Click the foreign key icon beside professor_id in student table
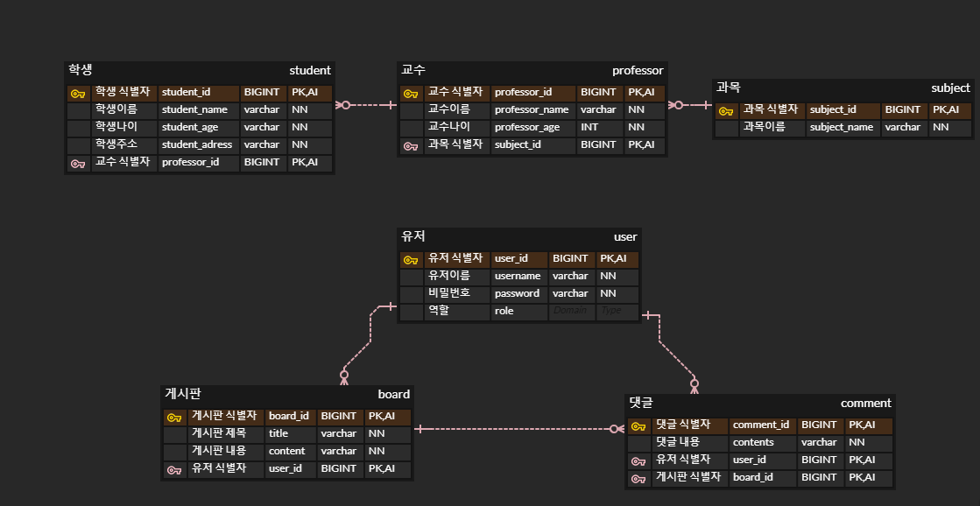The image size is (980, 506). click(76, 162)
